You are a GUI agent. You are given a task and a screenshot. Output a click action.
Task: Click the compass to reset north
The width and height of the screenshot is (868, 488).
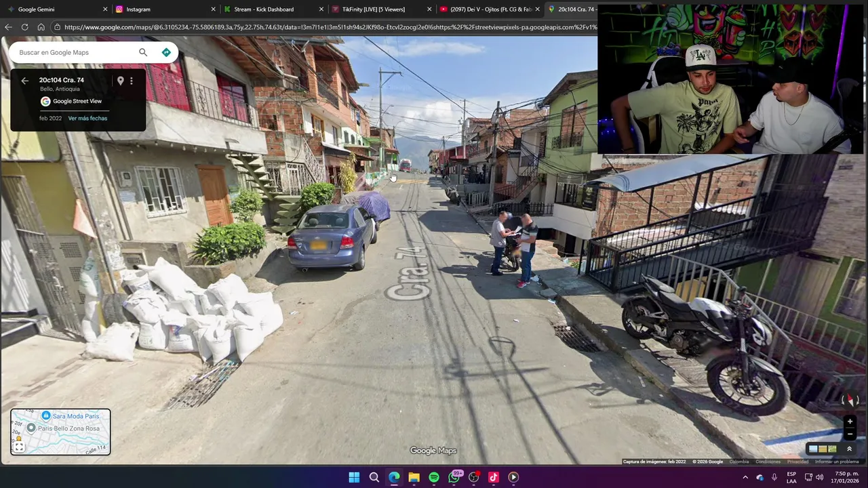click(850, 401)
